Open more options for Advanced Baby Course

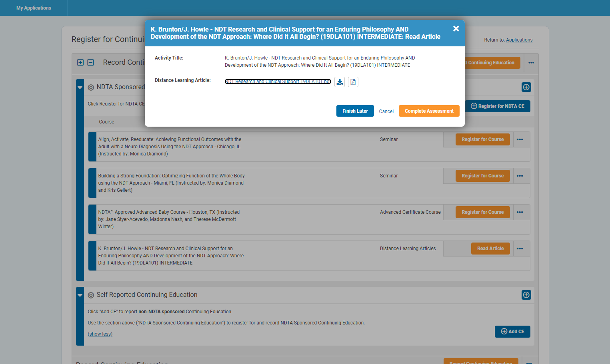click(x=520, y=212)
